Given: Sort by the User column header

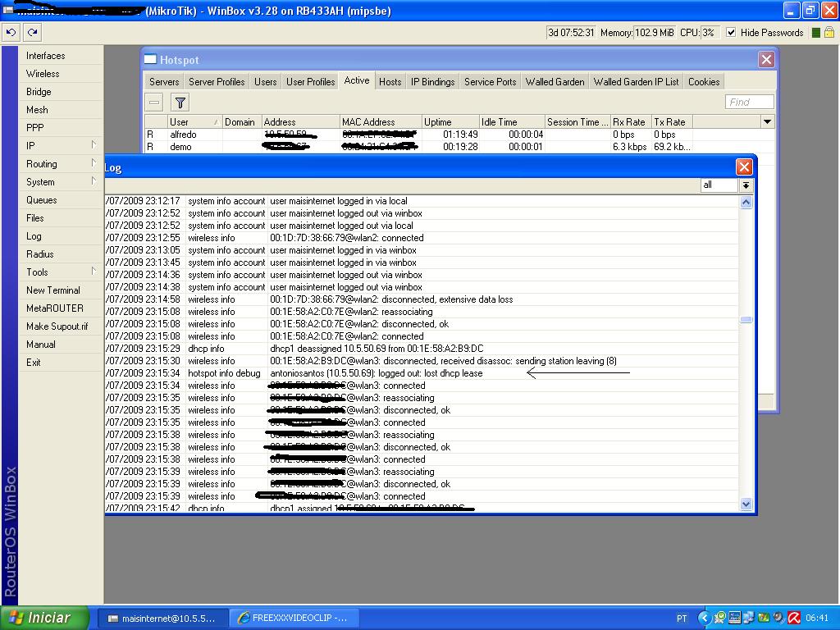Looking at the screenshot, I should [194, 122].
